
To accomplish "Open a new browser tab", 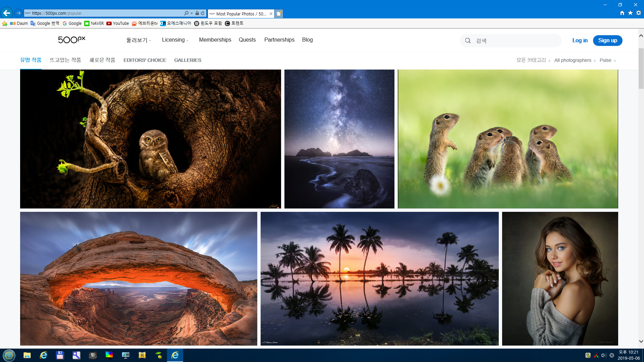I will [279, 14].
